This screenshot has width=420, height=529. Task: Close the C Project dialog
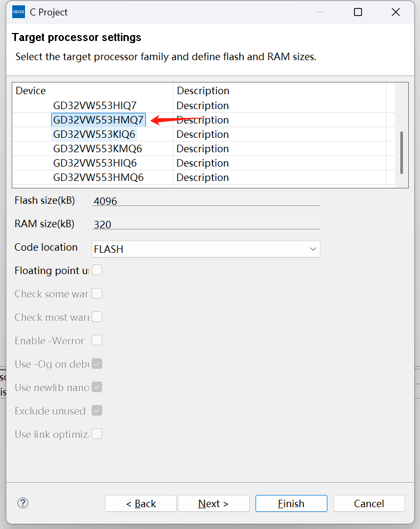click(396, 12)
